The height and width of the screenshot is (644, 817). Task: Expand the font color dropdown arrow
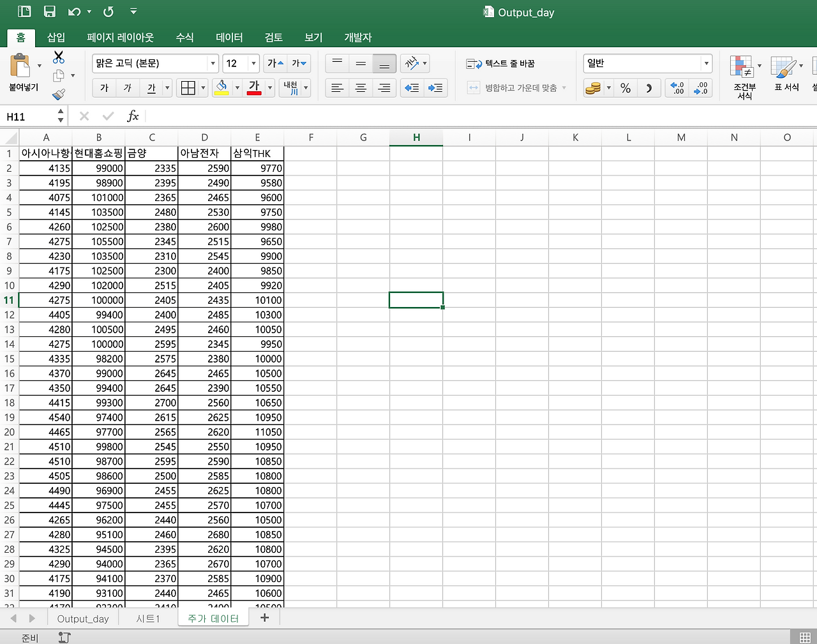coord(270,88)
